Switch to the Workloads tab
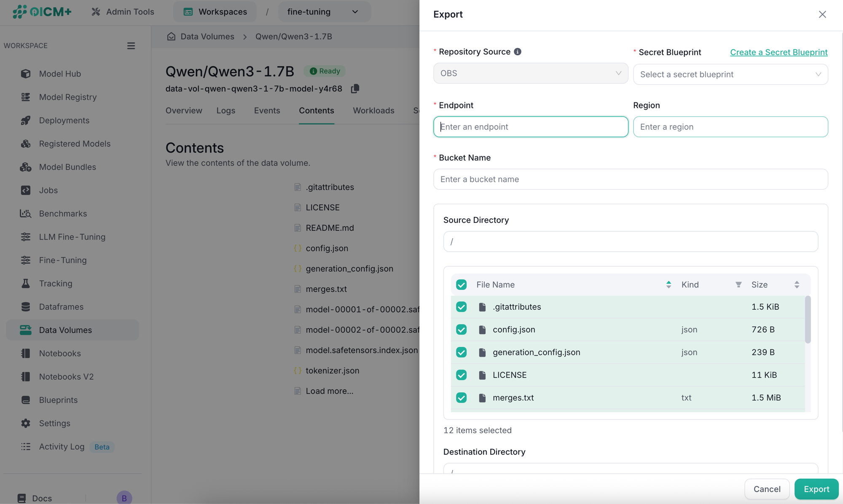 point(373,110)
